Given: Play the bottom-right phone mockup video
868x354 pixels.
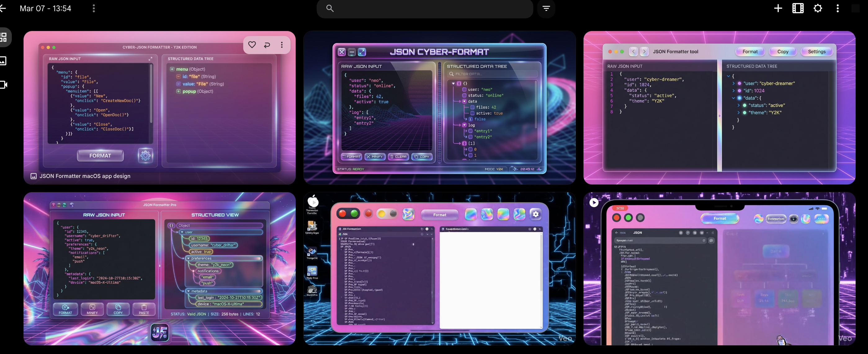Looking at the screenshot, I should coord(594,202).
